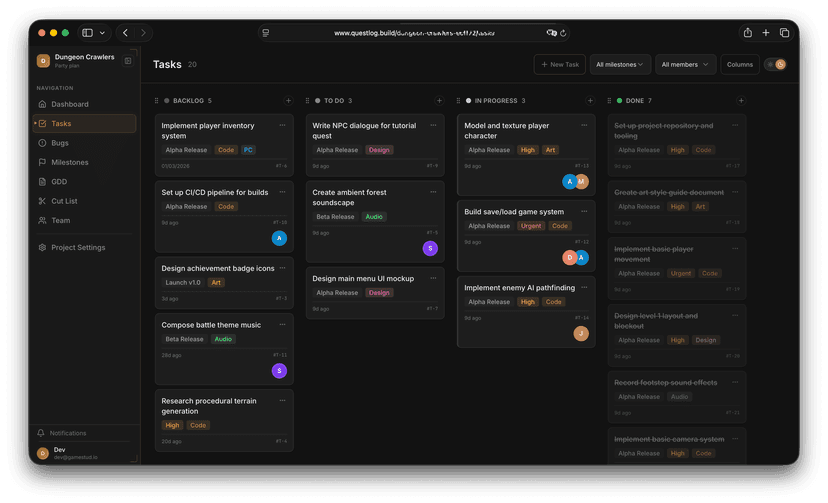The height and width of the screenshot is (503, 828).
Task: Click the Dungeon Crawlers project avatar
Action: pos(43,61)
